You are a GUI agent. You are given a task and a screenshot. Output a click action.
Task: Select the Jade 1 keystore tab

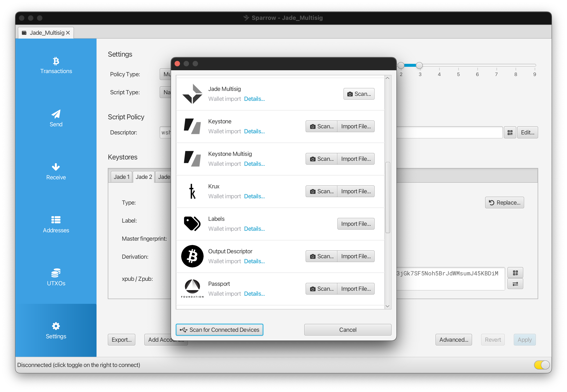click(x=122, y=177)
